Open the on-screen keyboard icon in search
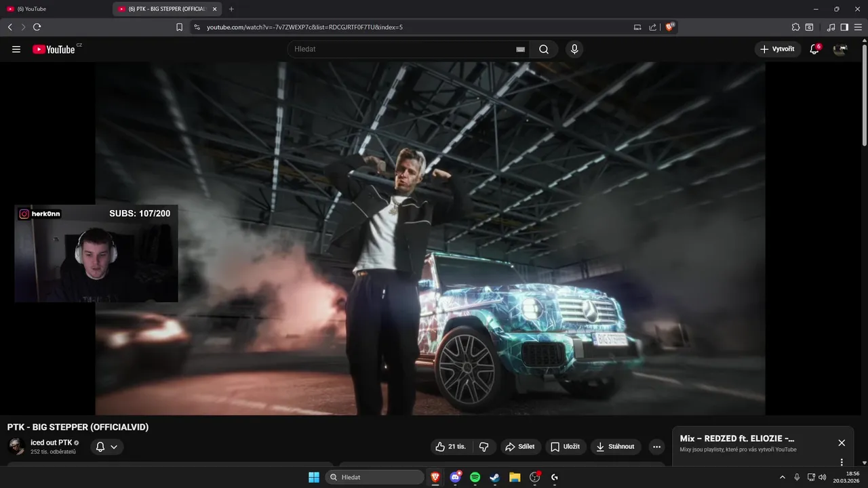The image size is (868, 488). (x=520, y=49)
